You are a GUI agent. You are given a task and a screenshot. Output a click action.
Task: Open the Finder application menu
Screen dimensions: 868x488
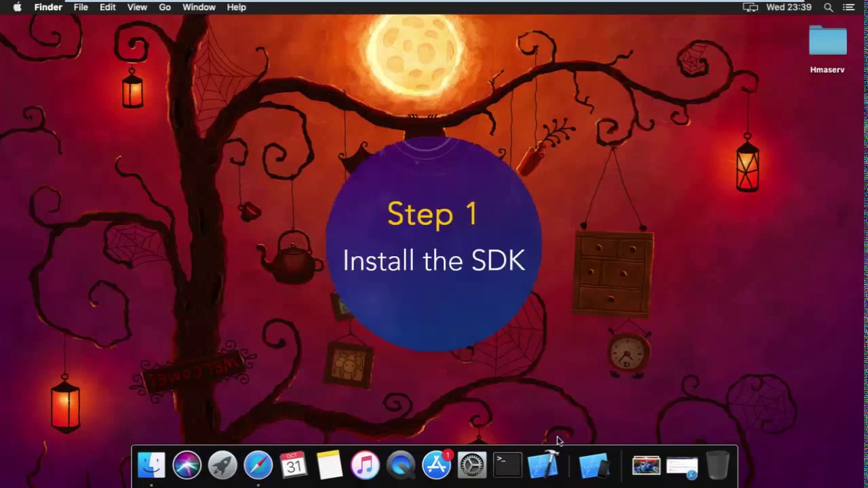coord(49,7)
